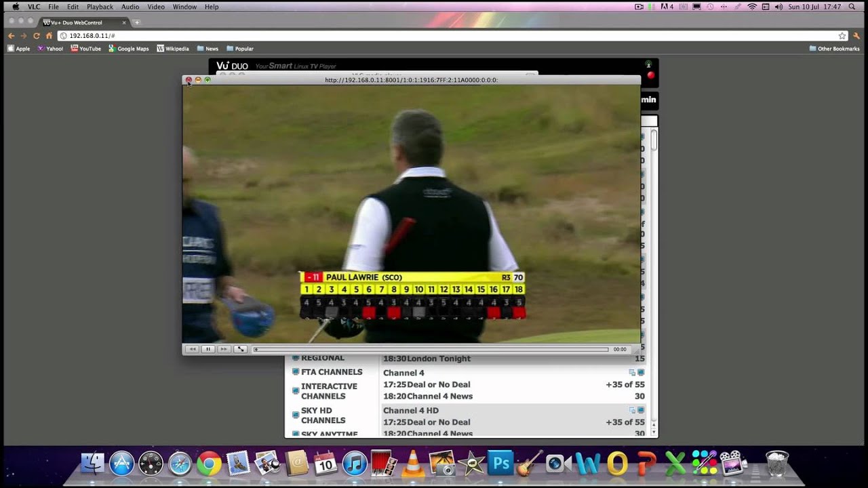The height and width of the screenshot is (488, 868).
Task: Click the fast-forward button in VLC controls
Action: [x=224, y=349]
